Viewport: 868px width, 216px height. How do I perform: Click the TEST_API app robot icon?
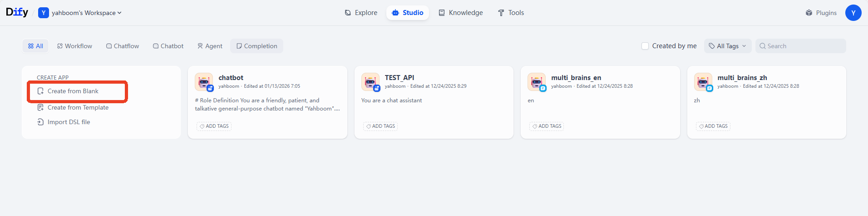tap(370, 82)
